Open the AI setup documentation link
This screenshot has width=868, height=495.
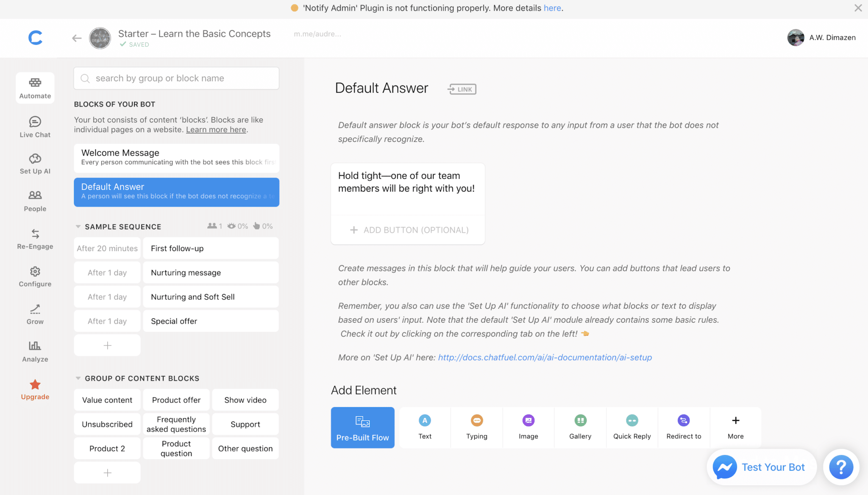point(545,357)
